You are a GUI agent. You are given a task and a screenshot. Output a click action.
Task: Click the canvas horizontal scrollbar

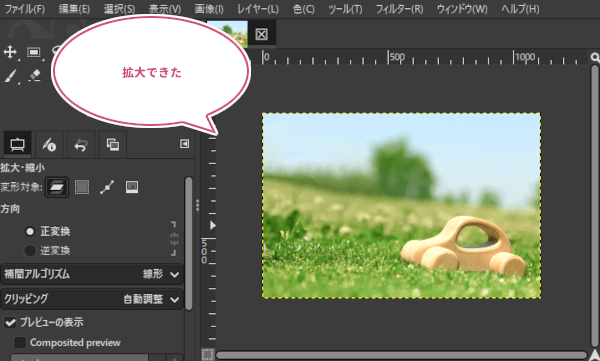(401, 355)
